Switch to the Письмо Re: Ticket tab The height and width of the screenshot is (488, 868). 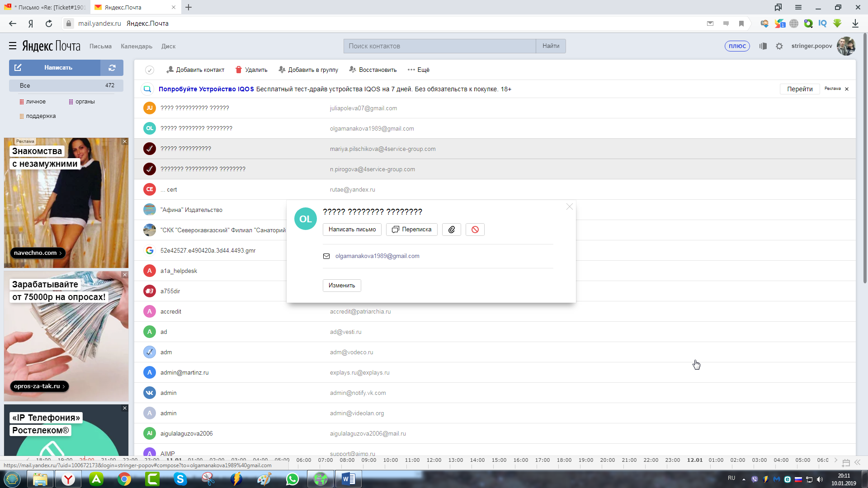45,7
